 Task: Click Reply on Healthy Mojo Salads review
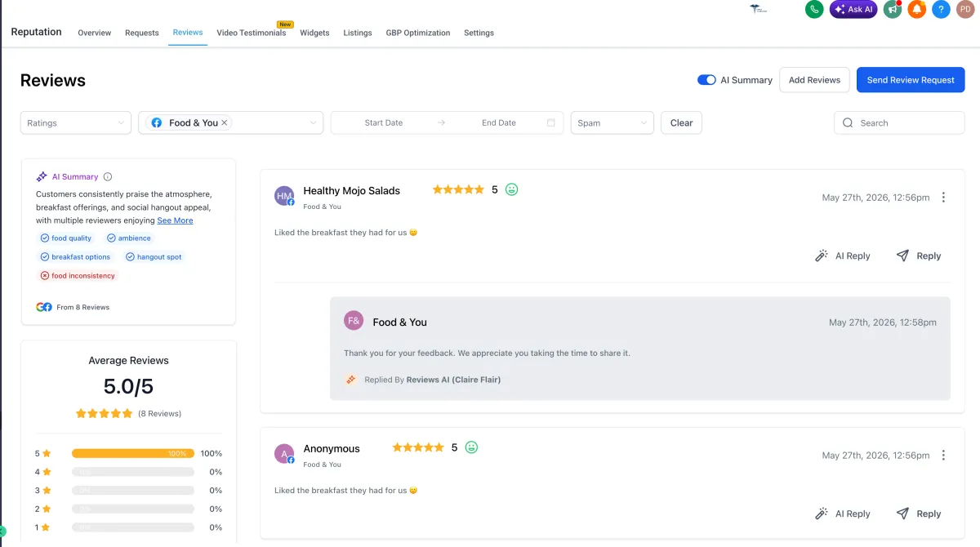919,256
